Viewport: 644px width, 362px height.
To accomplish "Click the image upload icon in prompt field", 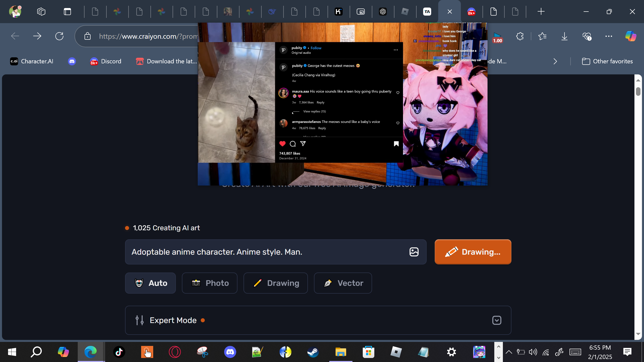I will [x=414, y=252].
